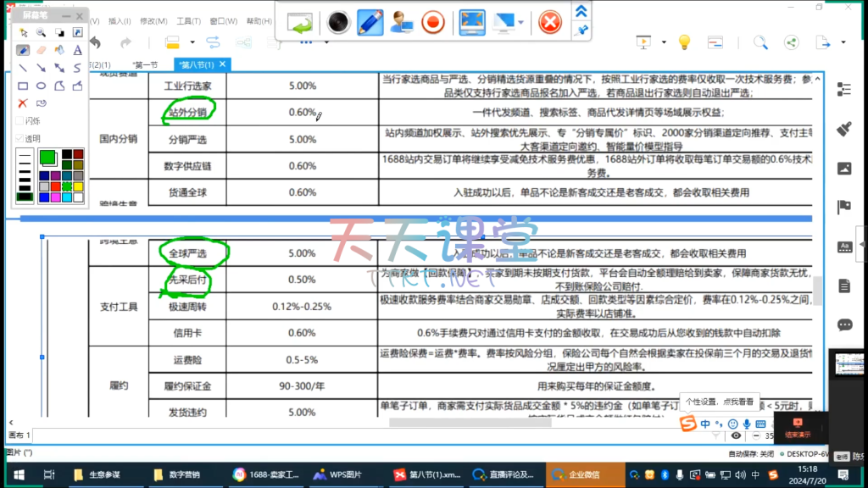The image size is (868, 488).
Task: Click the red X clear annotations icon
Action: 23,103
